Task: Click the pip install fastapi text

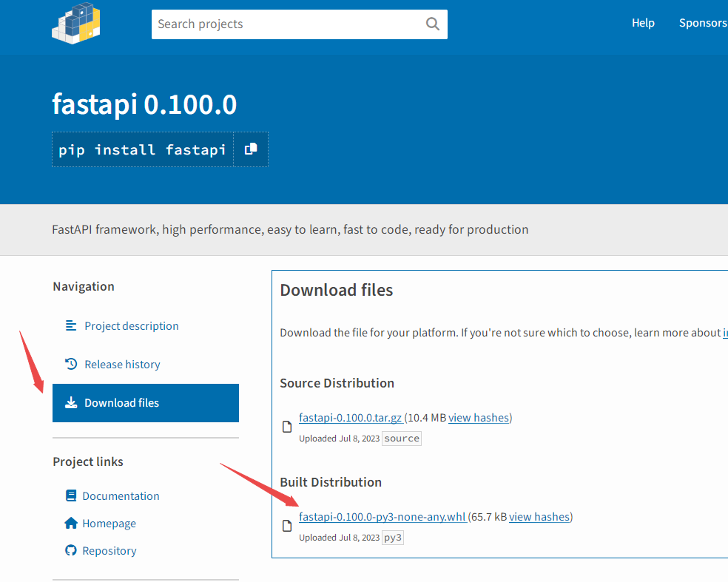Action: (x=142, y=150)
